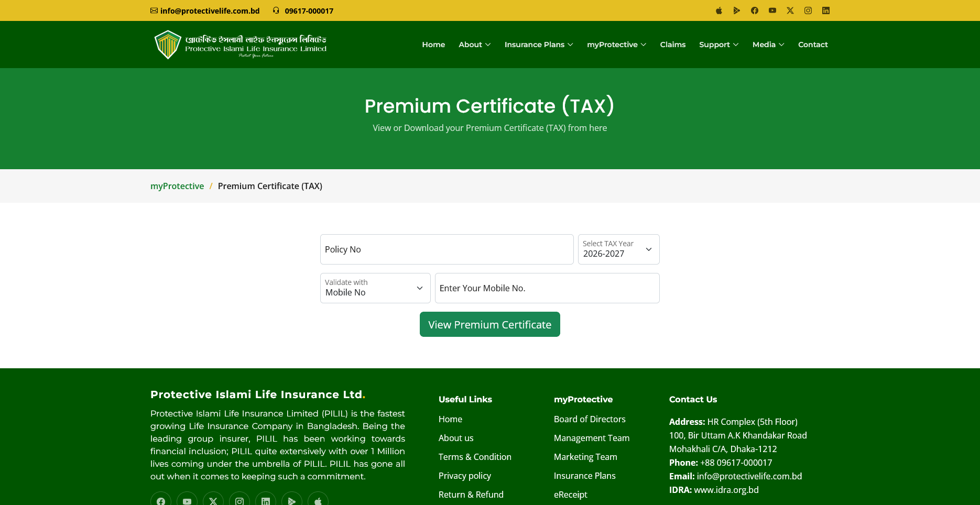Open the footer X circle icon

pos(213,501)
